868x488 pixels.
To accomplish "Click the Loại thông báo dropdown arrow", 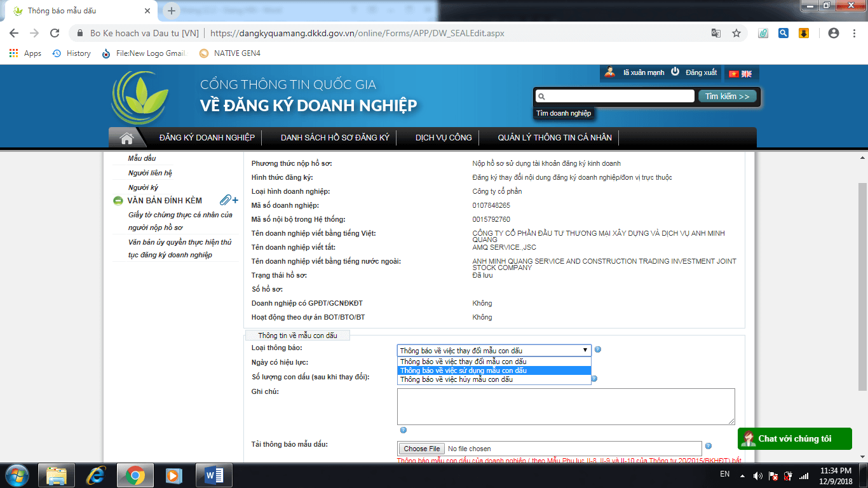I will 585,350.
